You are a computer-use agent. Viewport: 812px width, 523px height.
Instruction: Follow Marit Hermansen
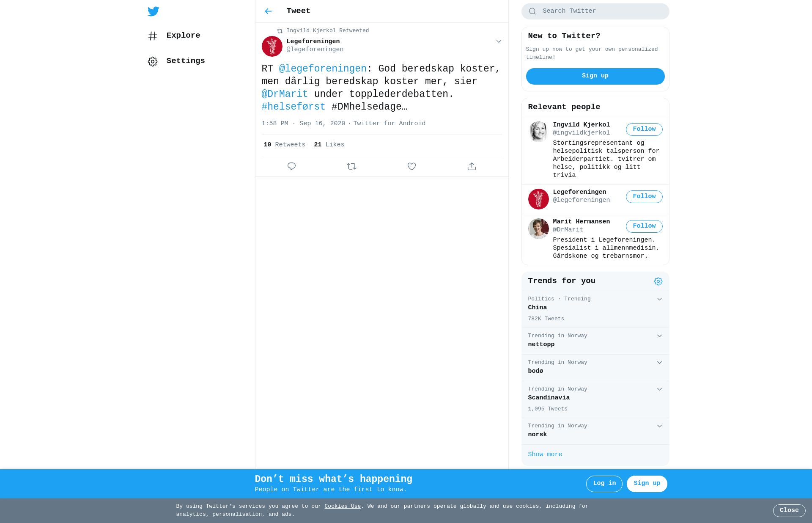click(x=644, y=226)
